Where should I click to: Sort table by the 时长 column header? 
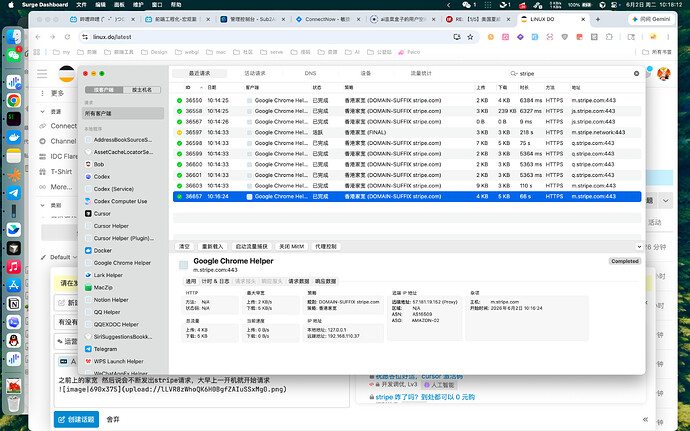tap(524, 88)
